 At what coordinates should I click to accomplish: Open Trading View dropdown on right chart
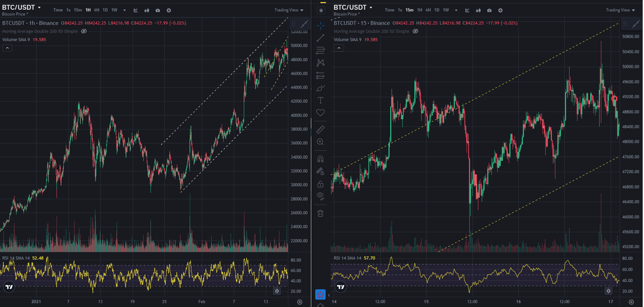coord(621,10)
